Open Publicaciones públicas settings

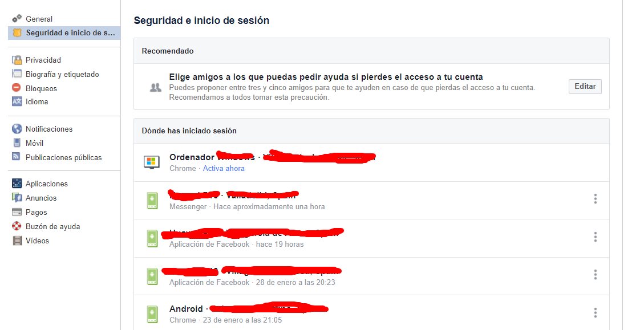(x=64, y=157)
